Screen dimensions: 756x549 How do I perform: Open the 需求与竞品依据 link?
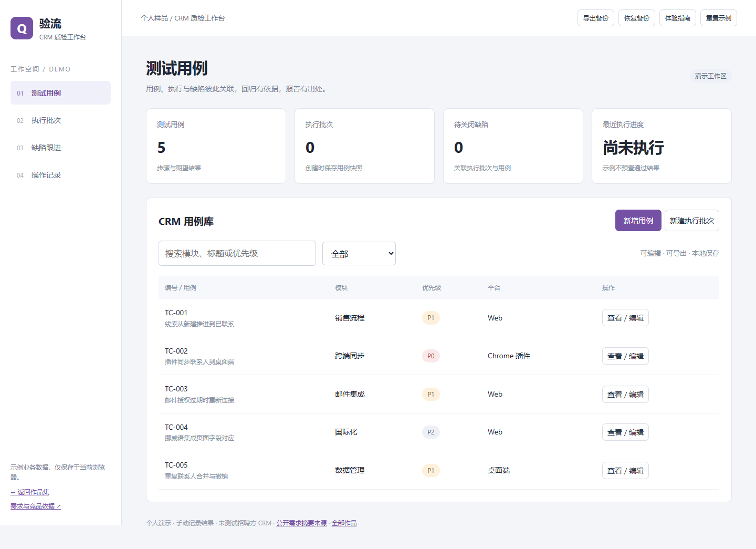click(x=36, y=506)
